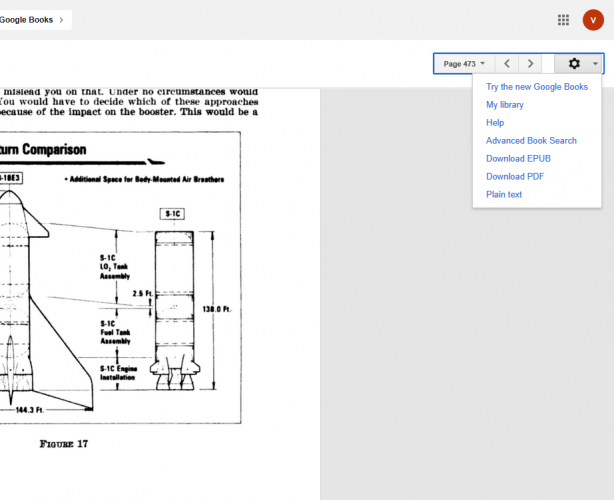Click the Saturn Comparison heading text
The height and width of the screenshot is (500, 614).
[43, 149]
